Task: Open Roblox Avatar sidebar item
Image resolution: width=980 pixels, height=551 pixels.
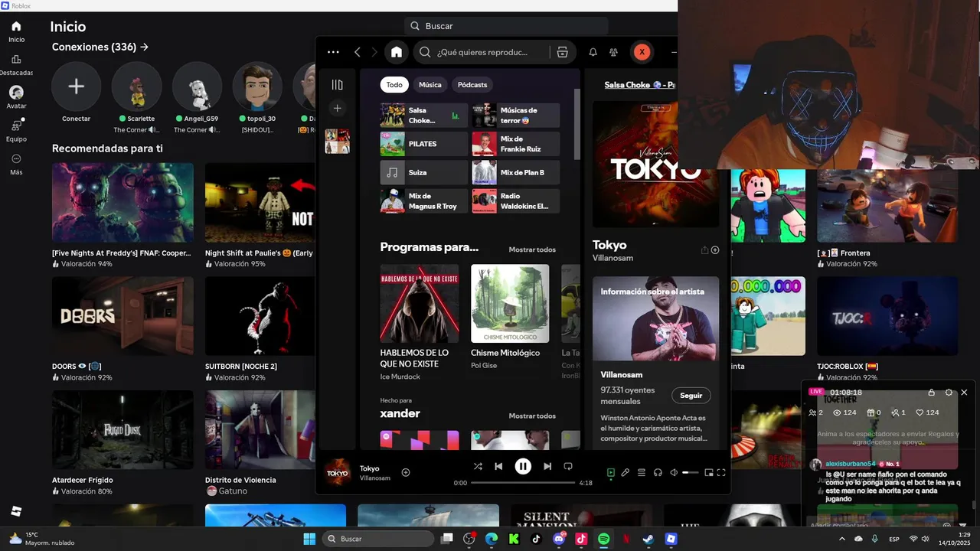Action: [16, 97]
